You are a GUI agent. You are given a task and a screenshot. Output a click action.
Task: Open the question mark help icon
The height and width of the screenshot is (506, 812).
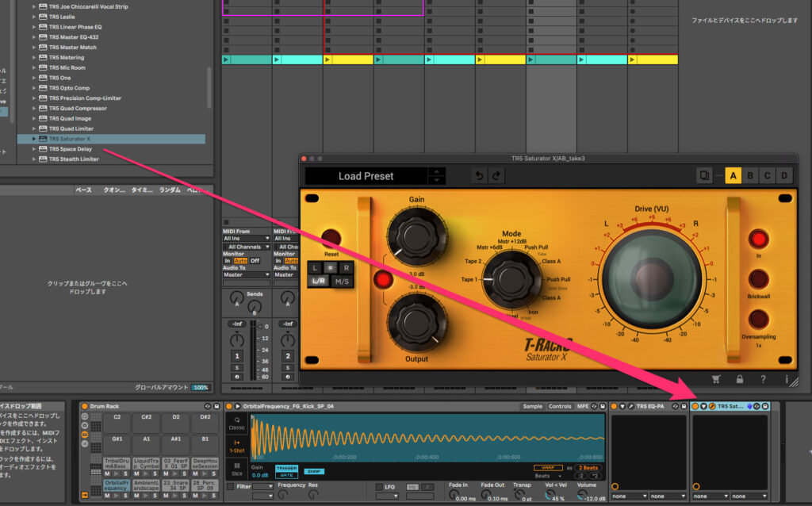click(x=763, y=379)
